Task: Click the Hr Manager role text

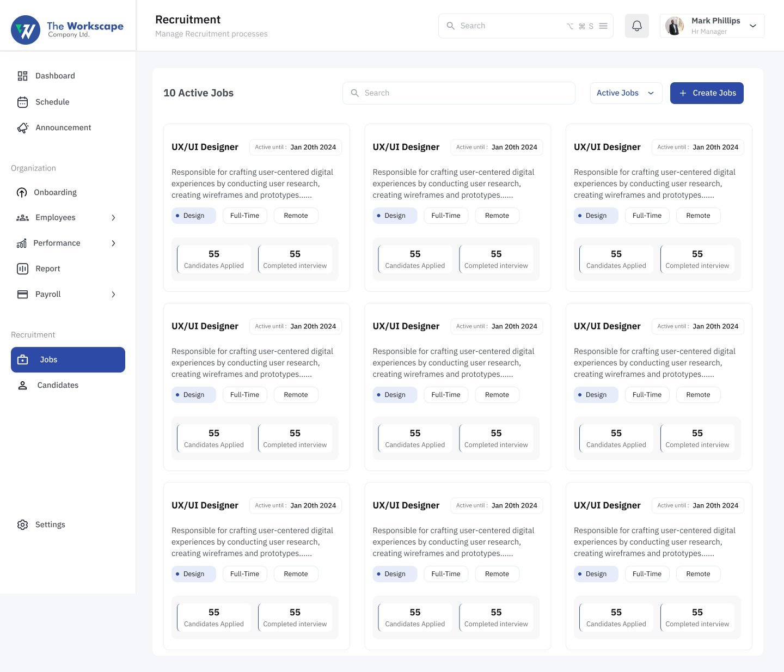Action: pos(709,32)
